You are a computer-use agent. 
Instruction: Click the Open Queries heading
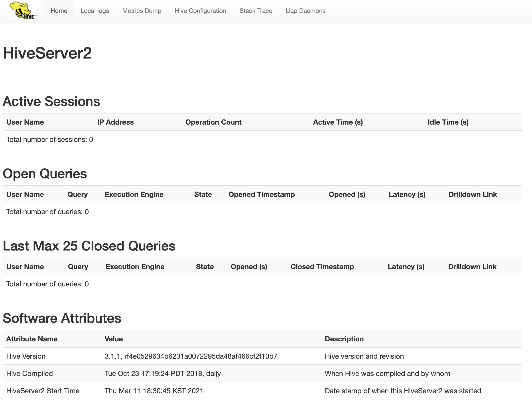click(x=45, y=174)
